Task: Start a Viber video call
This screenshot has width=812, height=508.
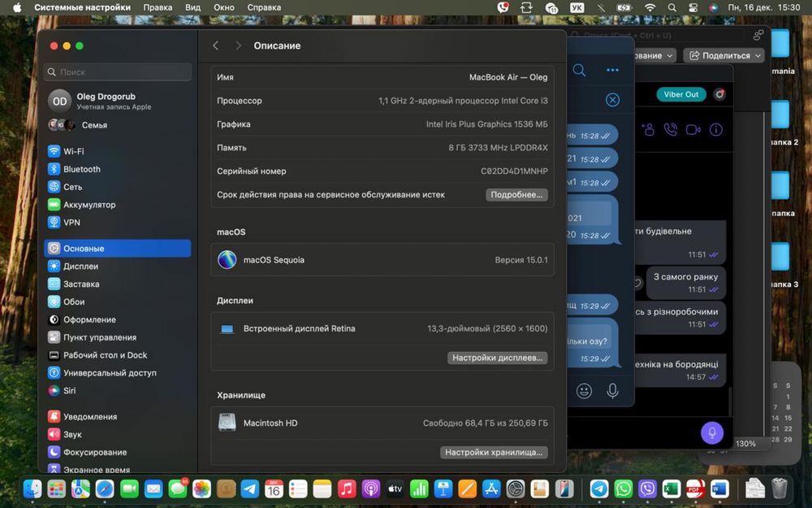Action: point(693,129)
